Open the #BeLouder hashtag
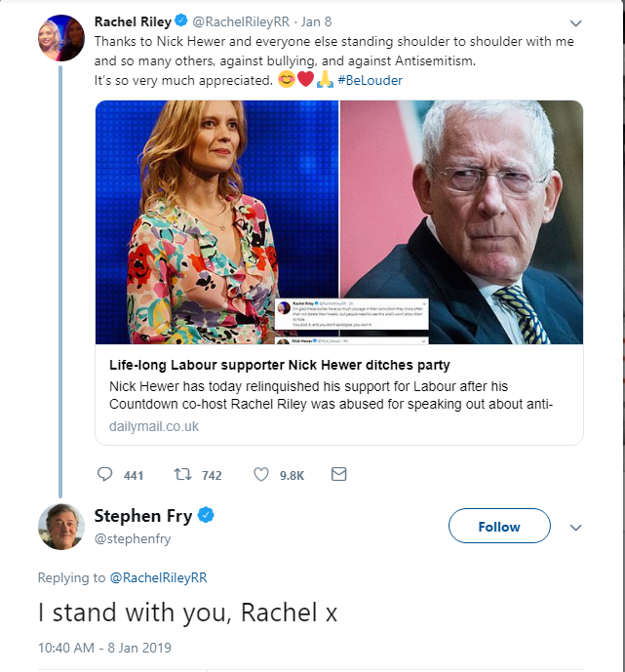The image size is (625, 672). click(370, 79)
